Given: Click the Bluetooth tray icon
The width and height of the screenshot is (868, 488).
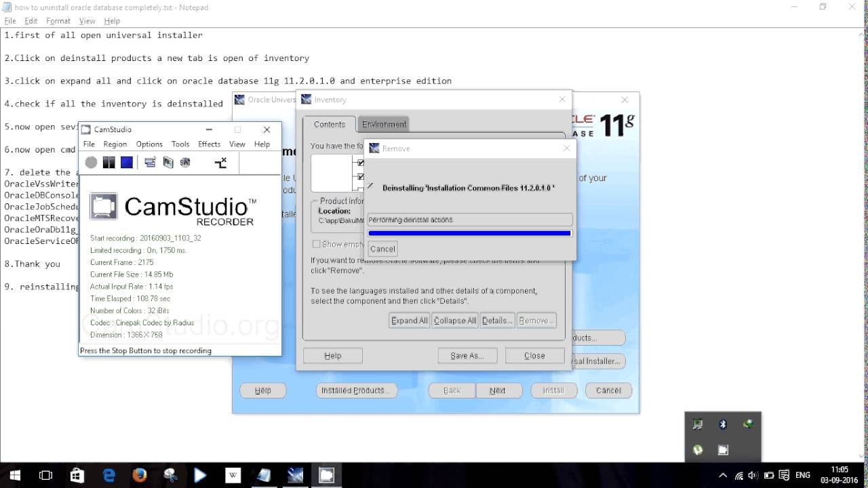Looking at the screenshot, I should 723,424.
